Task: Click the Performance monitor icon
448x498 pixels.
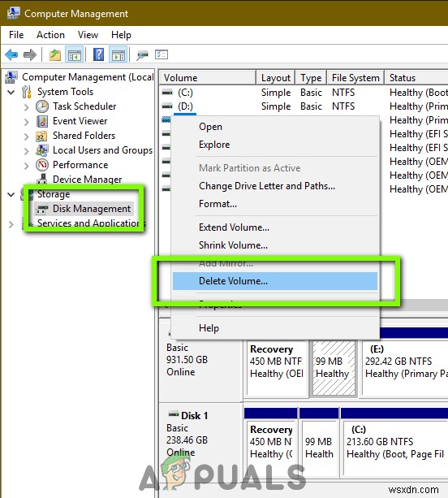Action: (x=42, y=165)
